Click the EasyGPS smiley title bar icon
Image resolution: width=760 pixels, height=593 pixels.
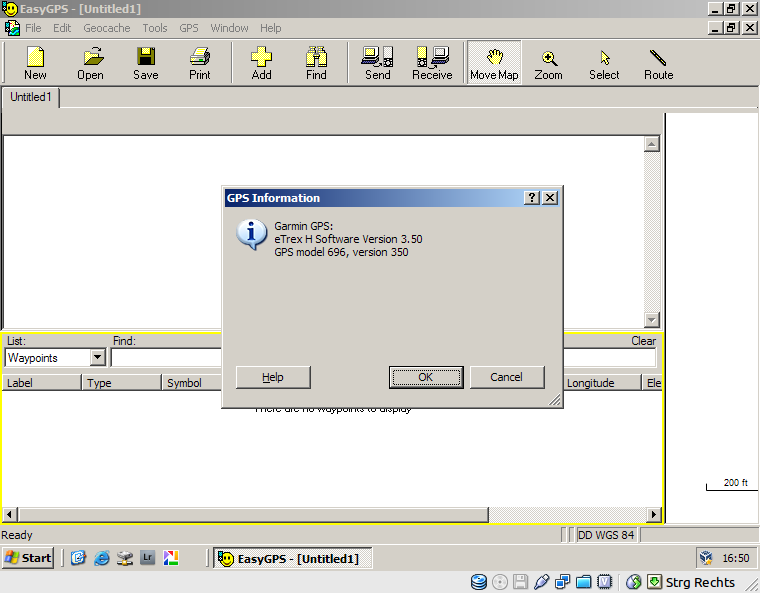10,9
